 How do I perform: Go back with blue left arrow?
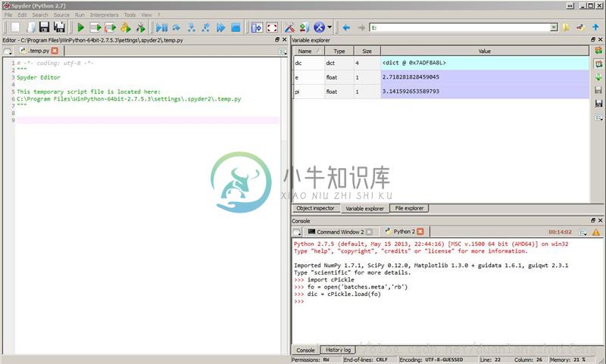pyautogui.click(x=346, y=27)
